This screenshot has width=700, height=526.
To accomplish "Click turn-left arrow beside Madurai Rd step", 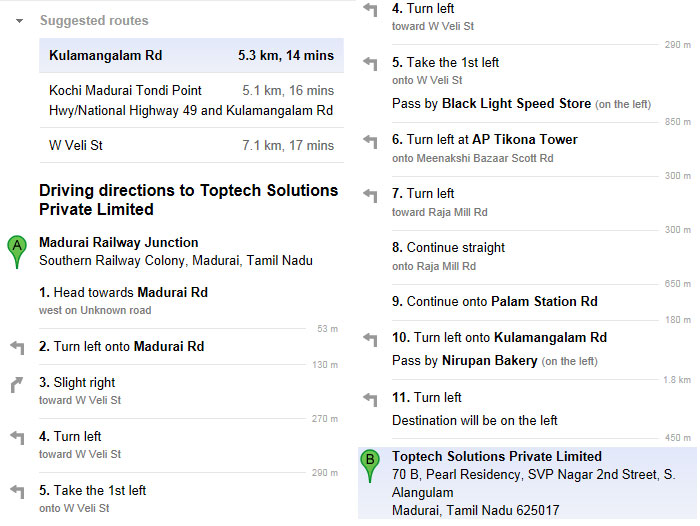I will pyautogui.click(x=16, y=347).
